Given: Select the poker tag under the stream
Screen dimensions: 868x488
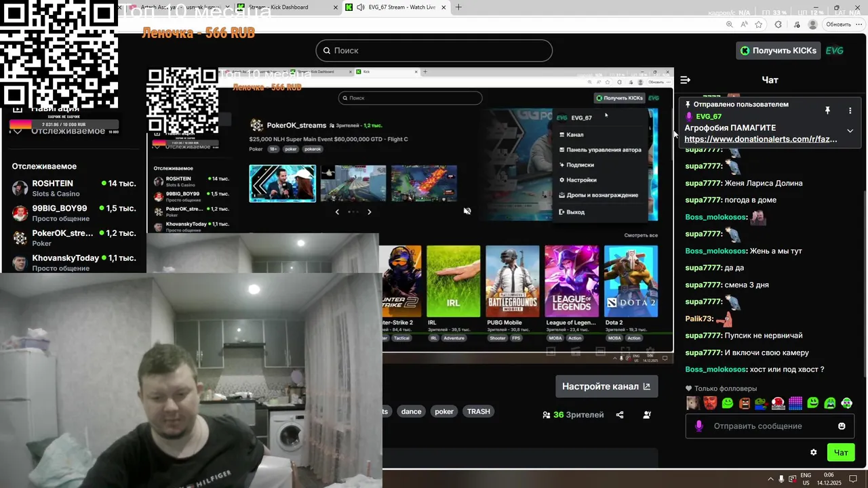Looking at the screenshot, I should click(444, 411).
